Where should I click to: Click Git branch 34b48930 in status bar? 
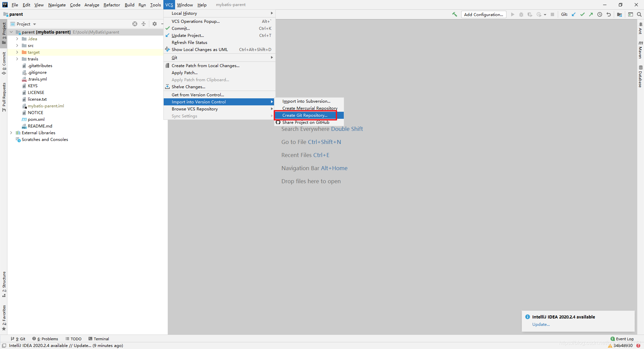pyautogui.click(x=623, y=346)
